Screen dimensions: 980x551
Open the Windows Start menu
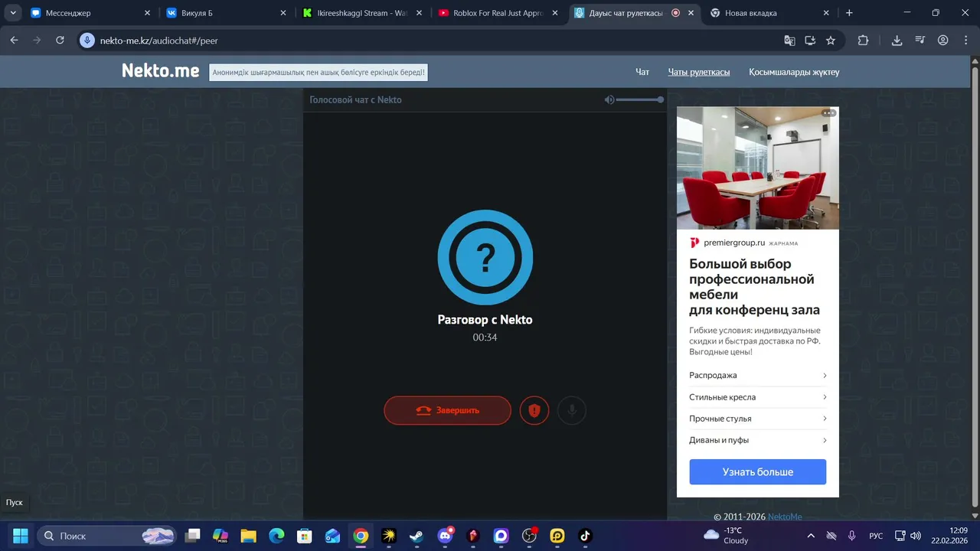(x=21, y=536)
